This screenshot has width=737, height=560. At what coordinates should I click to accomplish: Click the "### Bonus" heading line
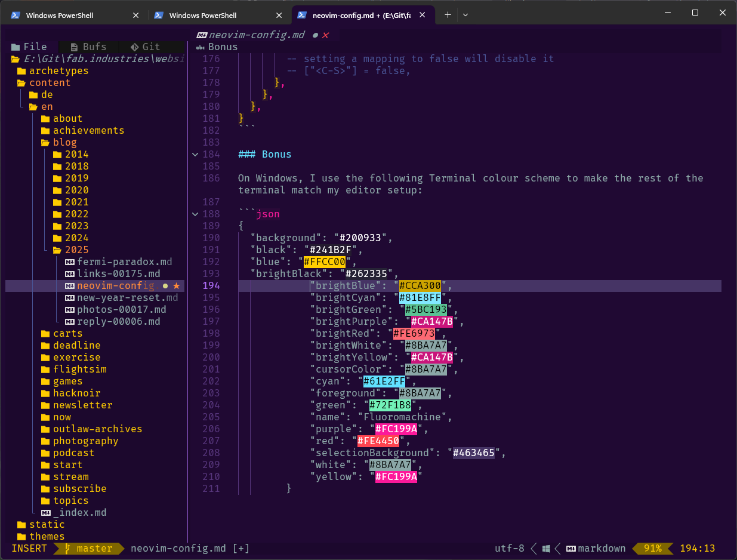pyautogui.click(x=264, y=154)
